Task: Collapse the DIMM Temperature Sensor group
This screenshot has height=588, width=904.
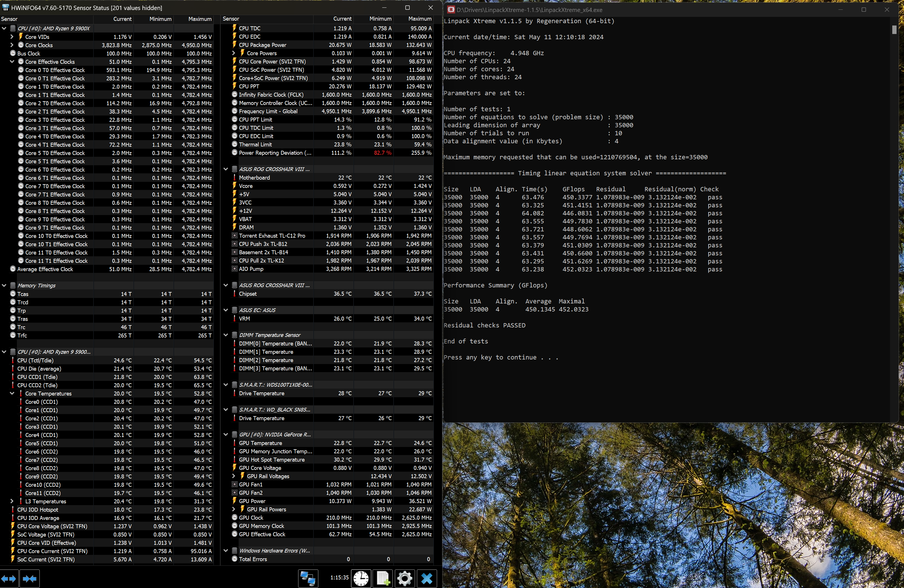Action: click(x=226, y=335)
